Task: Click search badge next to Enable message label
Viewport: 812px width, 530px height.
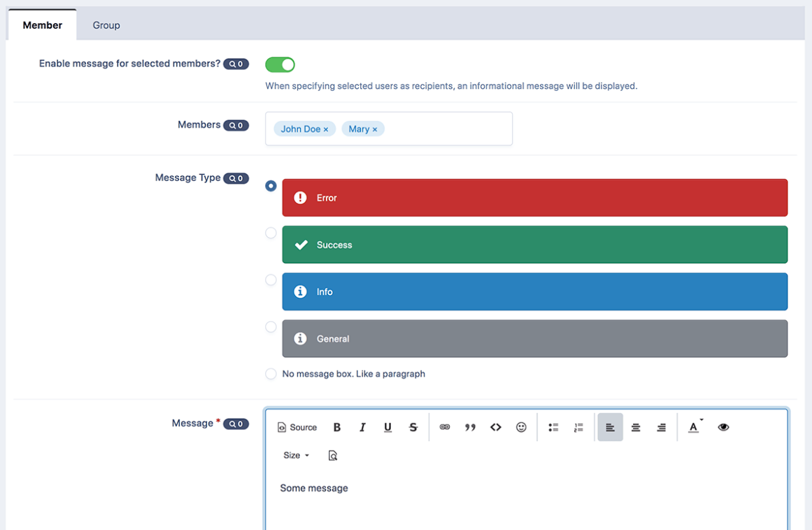Action: (x=236, y=64)
